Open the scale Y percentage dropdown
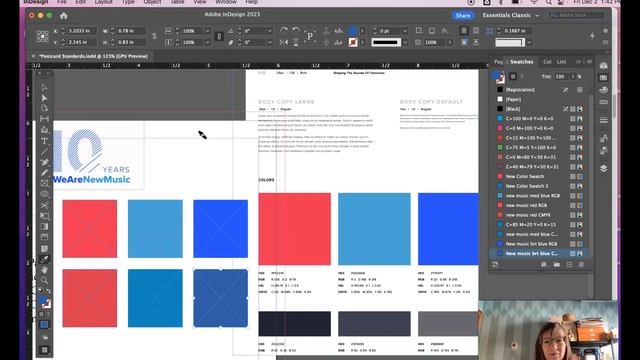The image size is (640, 360). click(x=207, y=42)
